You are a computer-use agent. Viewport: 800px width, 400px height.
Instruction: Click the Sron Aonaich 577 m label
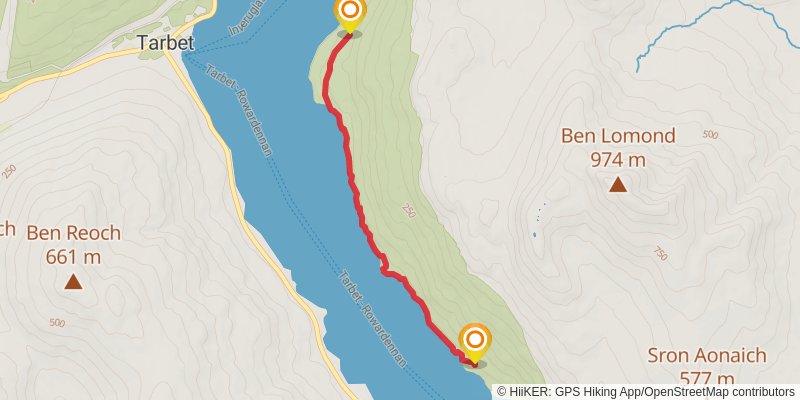point(707,367)
